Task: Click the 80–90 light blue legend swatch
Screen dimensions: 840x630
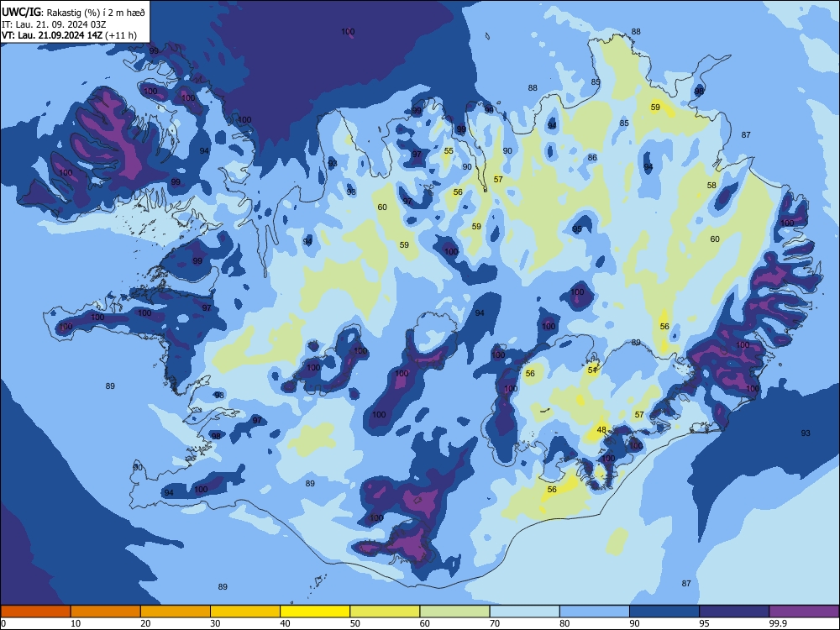Action: click(595, 612)
